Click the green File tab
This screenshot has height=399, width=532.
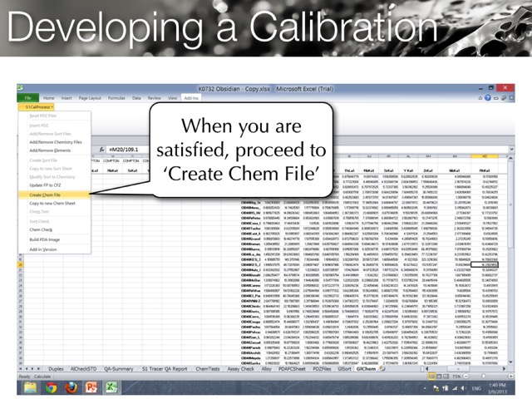[27, 97]
